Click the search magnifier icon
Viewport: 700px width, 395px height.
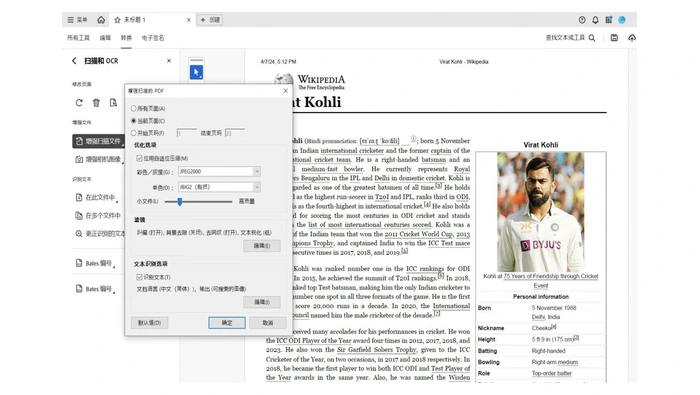(x=592, y=38)
